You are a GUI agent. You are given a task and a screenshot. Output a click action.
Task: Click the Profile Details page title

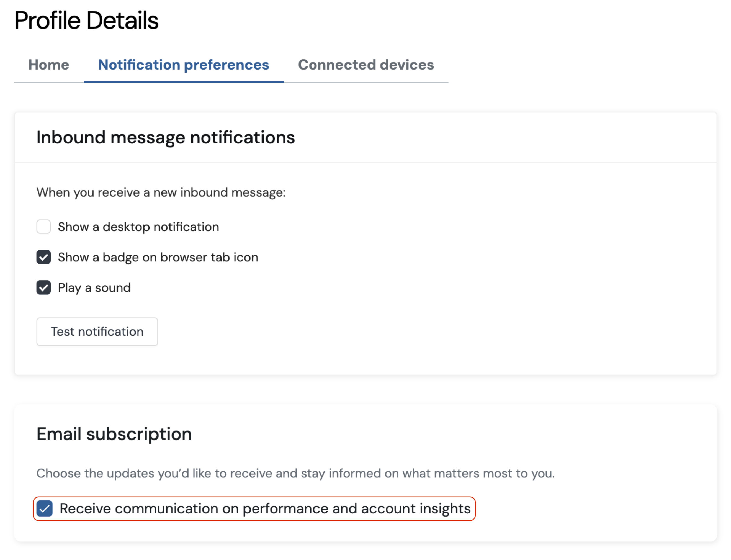pyautogui.click(x=86, y=20)
